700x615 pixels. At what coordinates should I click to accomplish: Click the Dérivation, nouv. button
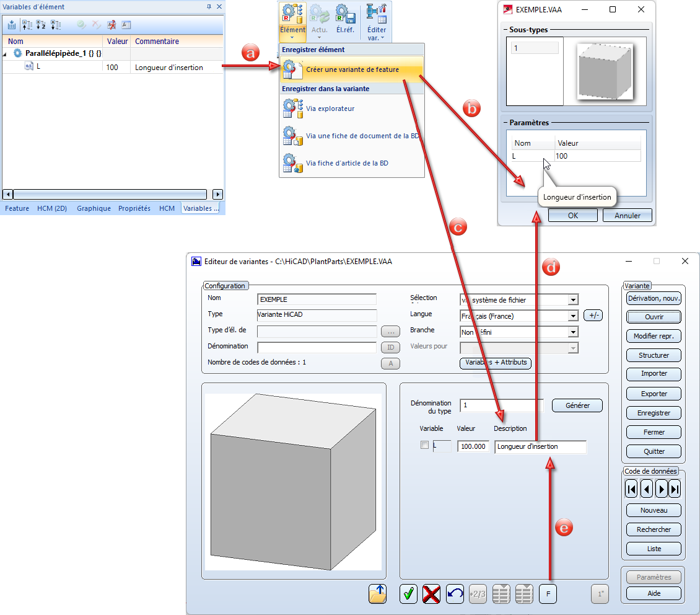[x=654, y=298]
